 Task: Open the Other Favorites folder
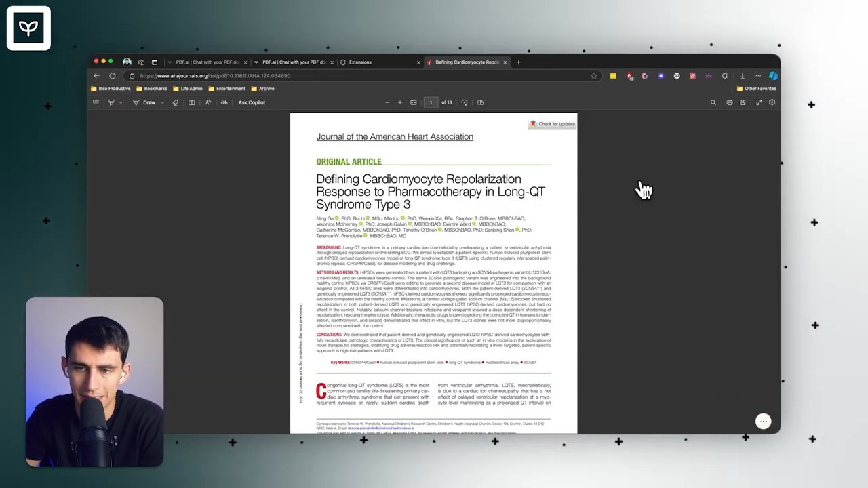click(756, 89)
